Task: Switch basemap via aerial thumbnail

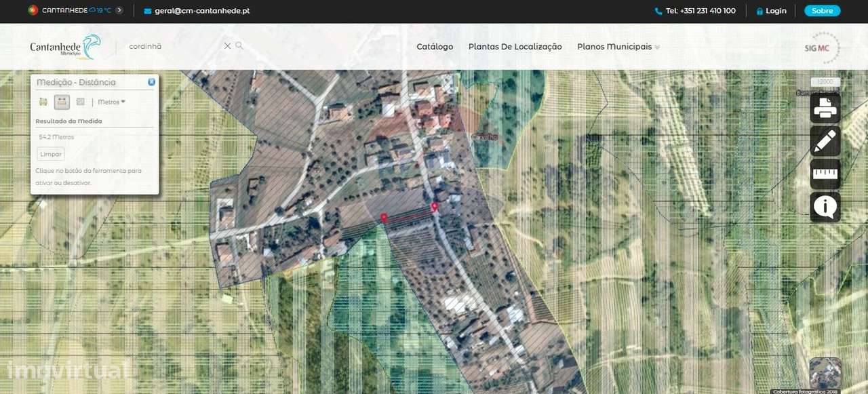Action: tap(825, 373)
